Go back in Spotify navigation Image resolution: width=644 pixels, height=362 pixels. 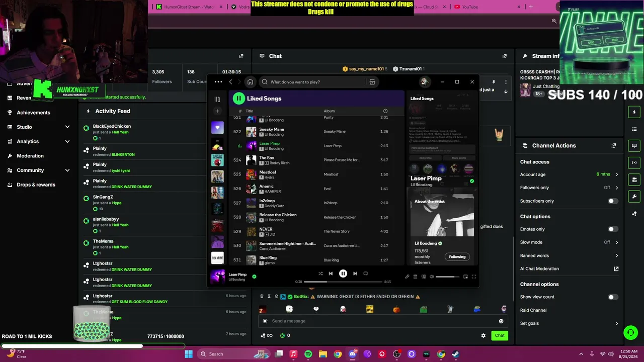click(x=230, y=82)
